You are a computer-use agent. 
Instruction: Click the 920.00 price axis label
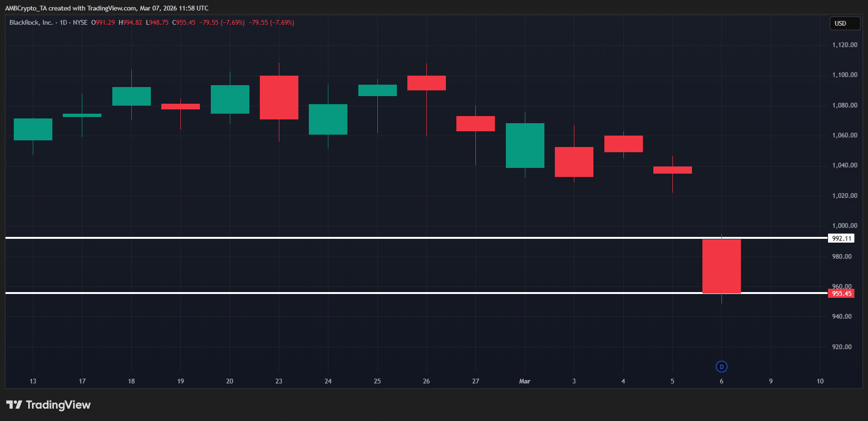pos(841,347)
